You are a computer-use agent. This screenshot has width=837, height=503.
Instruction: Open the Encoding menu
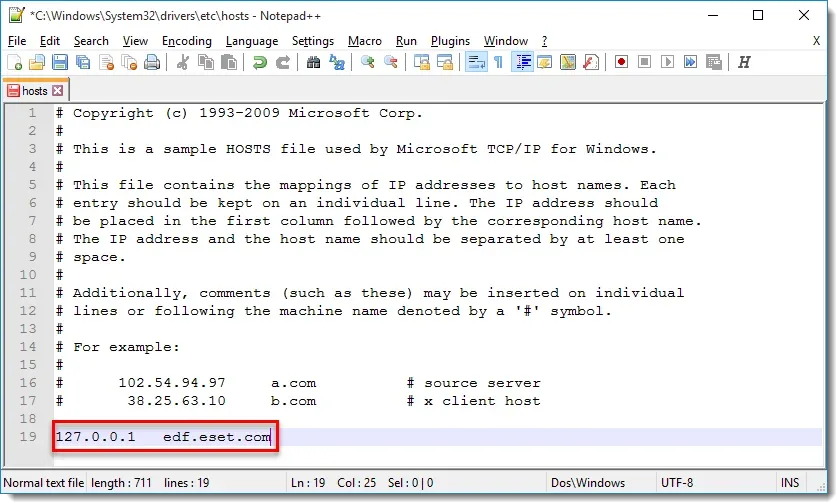coord(187,41)
